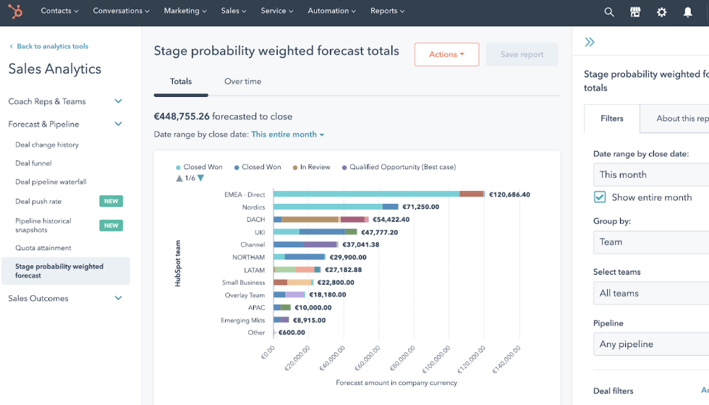The image size is (709, 405).
Task: Open the This month date dropdown
Action: [x=651, y=174]
